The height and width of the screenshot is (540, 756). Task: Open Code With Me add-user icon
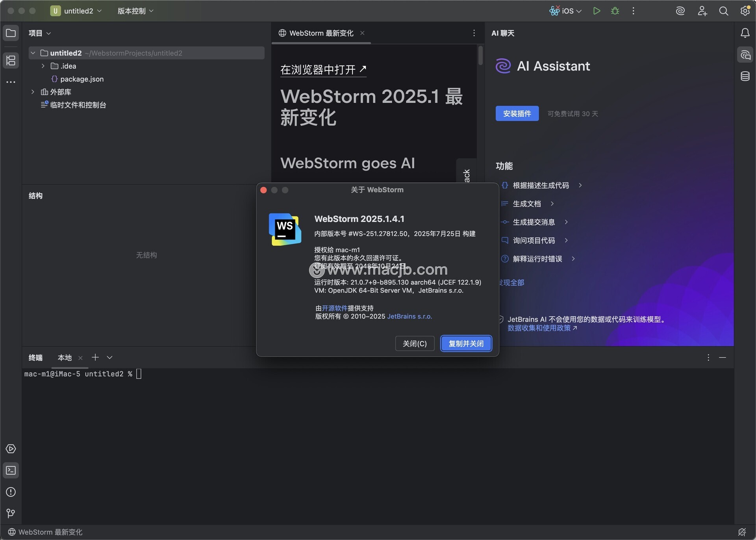click(x=702, y=11)
